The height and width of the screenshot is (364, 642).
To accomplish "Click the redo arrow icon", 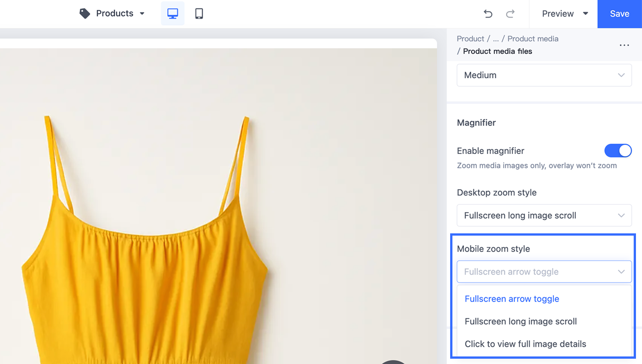I will (510, 14).
